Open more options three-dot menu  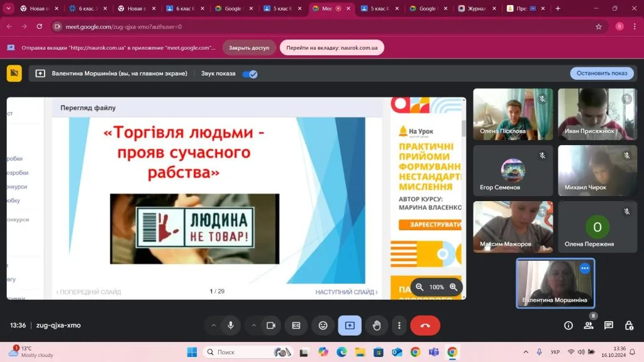[x=399, y=326]
